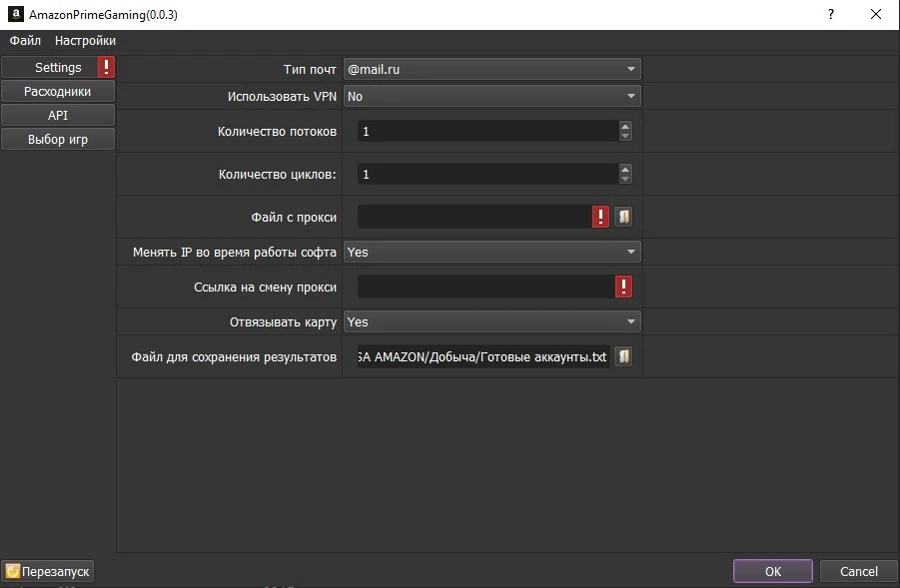Click the Тип почт label
The width and height of the screenshot is (900, 588).
point(310,70)
